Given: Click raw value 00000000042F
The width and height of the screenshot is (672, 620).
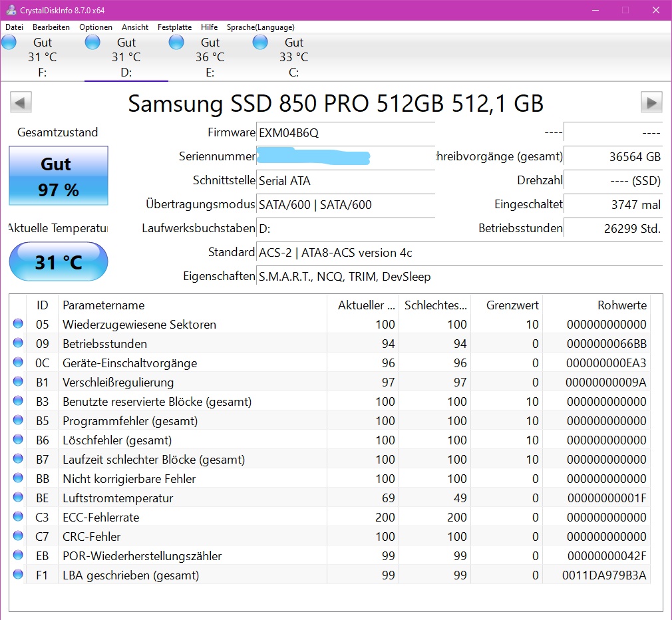Looking at the screenshot, I should point(607,555).
